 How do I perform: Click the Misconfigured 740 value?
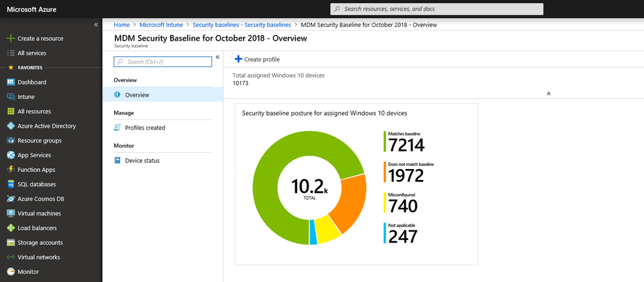(402, 206)
